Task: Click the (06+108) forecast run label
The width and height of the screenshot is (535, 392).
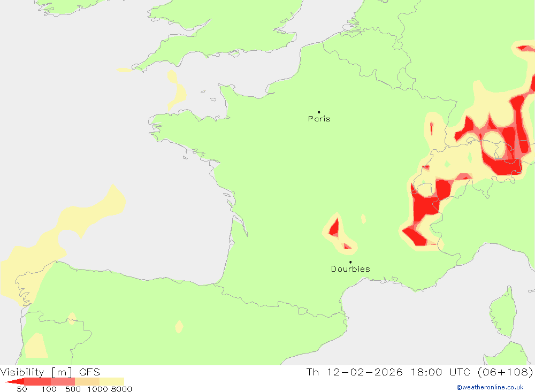Action: point(505,372)
